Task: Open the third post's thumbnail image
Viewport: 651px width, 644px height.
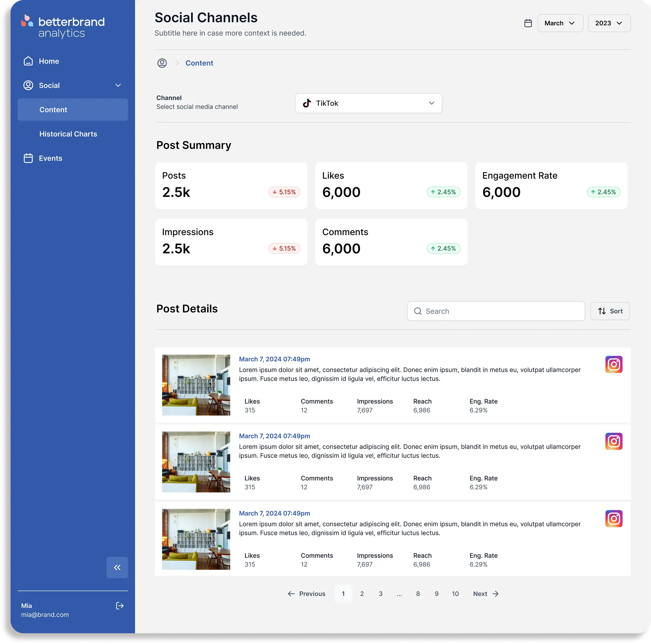Action: 196,540
